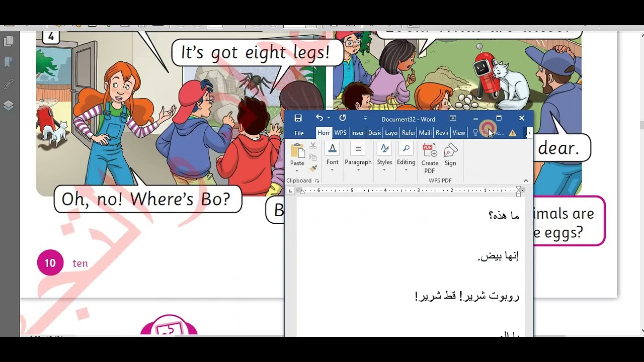
Task: Switch to the Insert ribbon tab
Action: click(x=358, y=133)
